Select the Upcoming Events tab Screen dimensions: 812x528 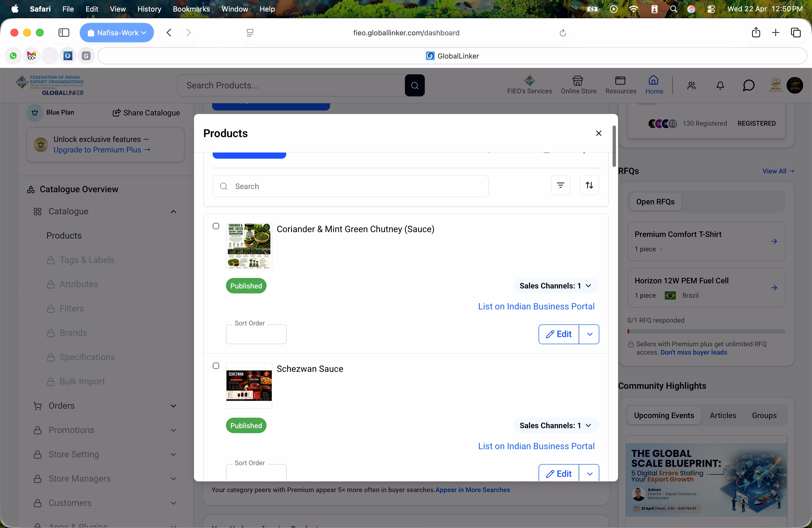coord(664,415)
